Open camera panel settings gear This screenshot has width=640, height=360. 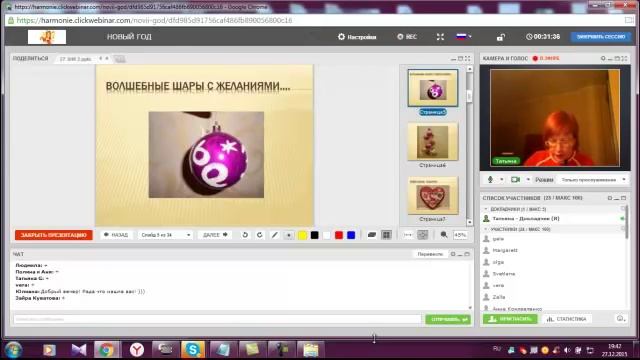[603, 59]
